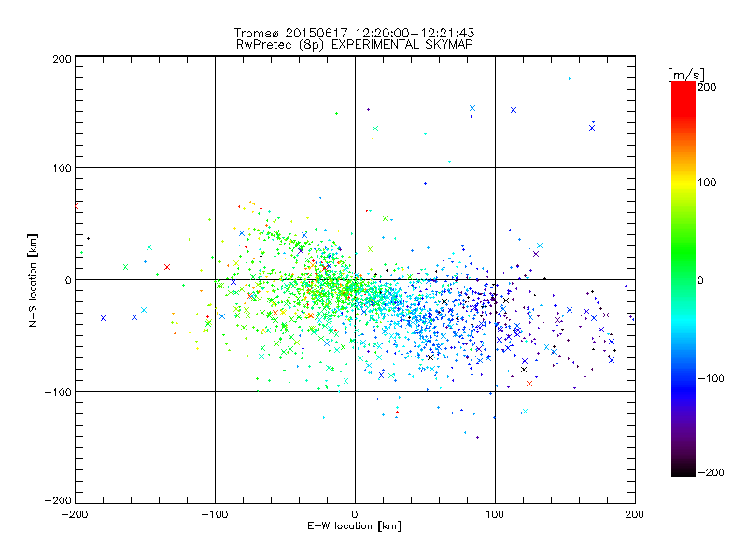Click the E-W axis tick label '0'
Image resolution: width=747 pixels, height=560 pixels.
[x=355, y=514]
